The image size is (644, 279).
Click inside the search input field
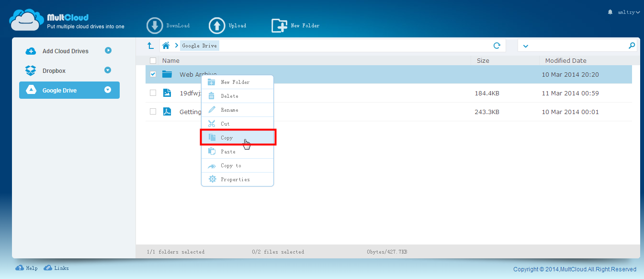click(x=578, y=46)
